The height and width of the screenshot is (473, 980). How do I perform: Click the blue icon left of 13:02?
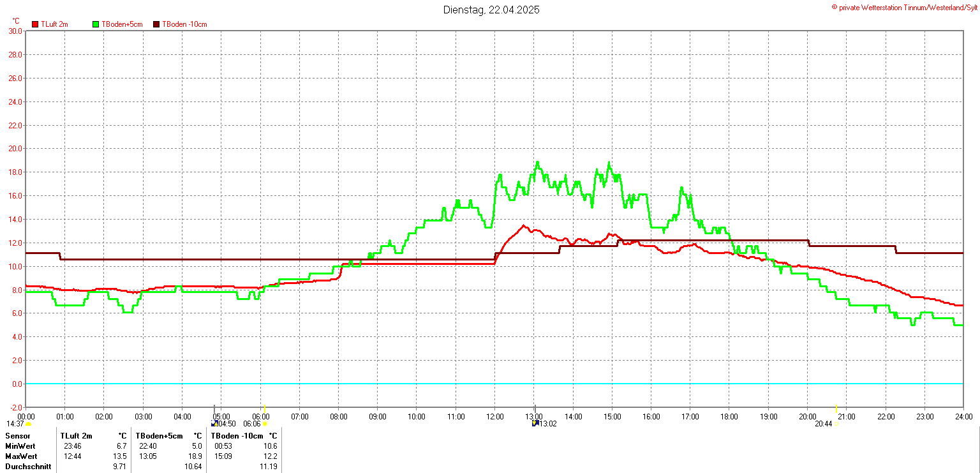pos(535,423)
